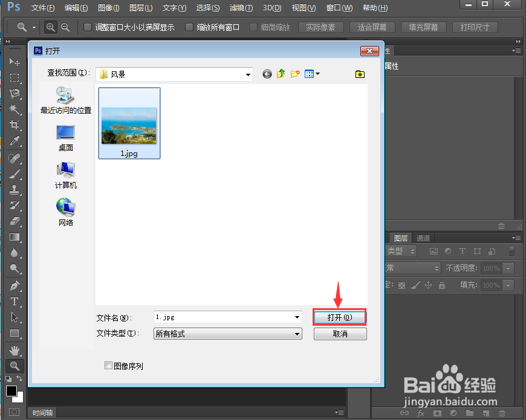The height and width of the screenshot is (420, 526).
Task: Click the Up One Level folder icon
Action: (281, 74)
